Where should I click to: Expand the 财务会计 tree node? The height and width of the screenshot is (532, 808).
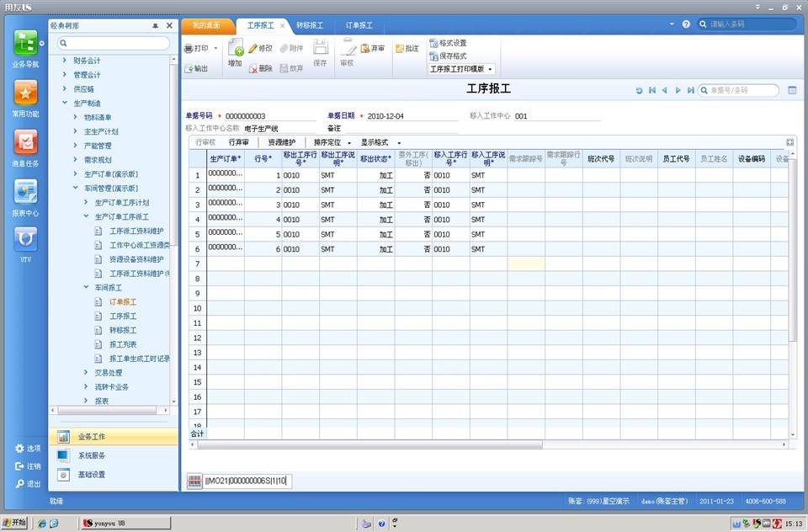point(65,61)
